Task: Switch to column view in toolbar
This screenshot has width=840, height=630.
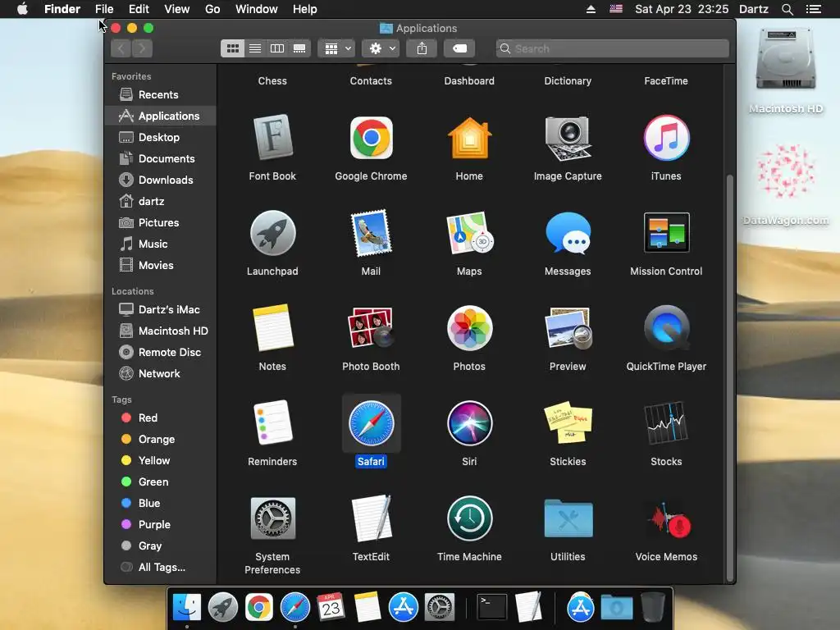Action: (277, 48)
